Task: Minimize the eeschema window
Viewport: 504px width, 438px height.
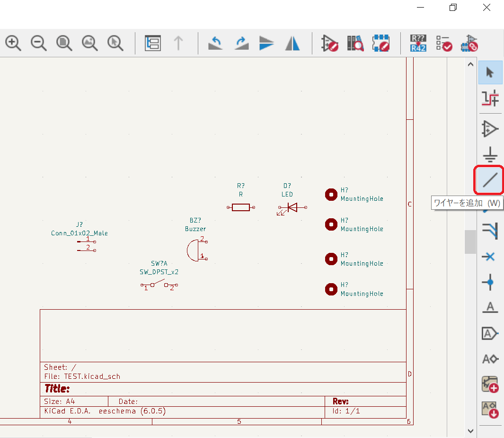Action: [x=420, y=8]
